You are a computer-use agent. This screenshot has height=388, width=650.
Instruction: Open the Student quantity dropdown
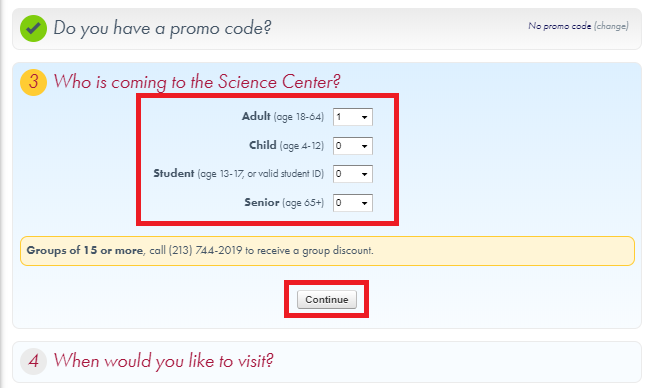353,174
